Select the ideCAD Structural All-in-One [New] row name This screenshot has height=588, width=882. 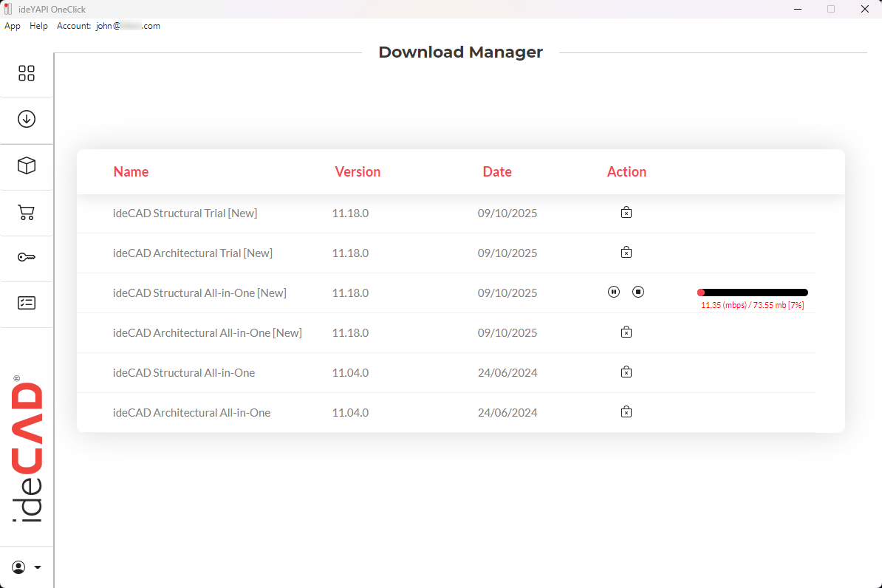199,293
